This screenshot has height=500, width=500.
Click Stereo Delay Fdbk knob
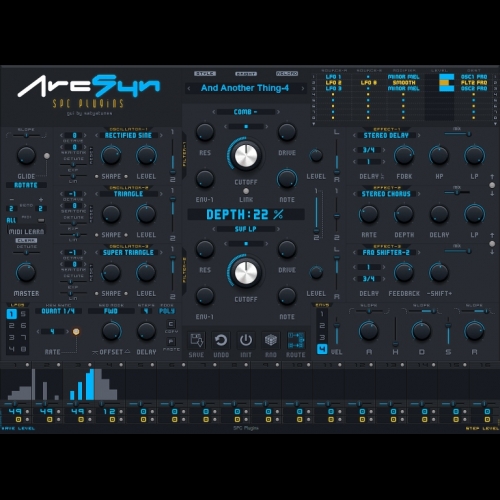pos(404,155)
